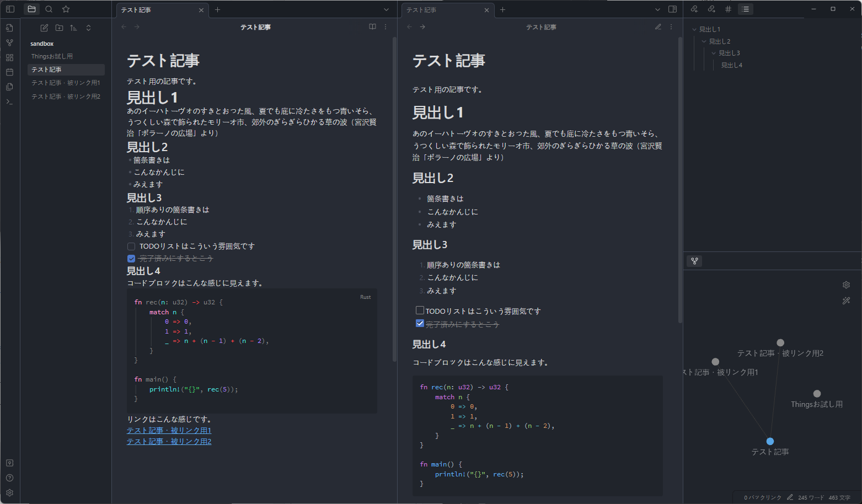Uncheck the completed task in reading-view pane
The width and height of the screenshot is (862, 504).
pyautogui.click(x=420, y=324)
